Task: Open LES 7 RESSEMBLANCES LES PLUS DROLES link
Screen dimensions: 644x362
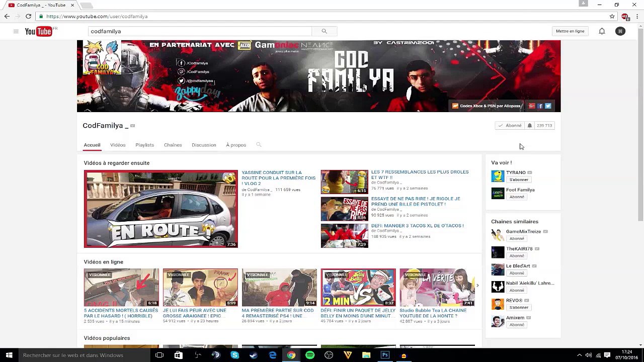Action: [420, 174]
